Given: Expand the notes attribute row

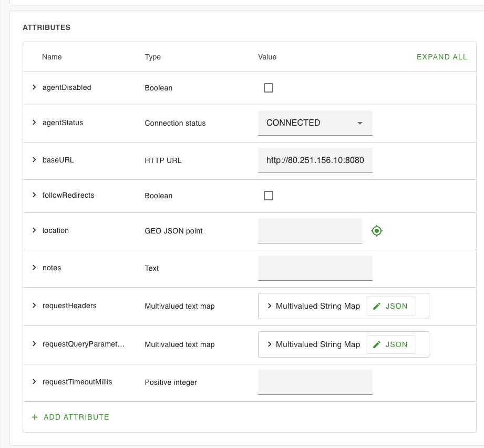Looking at the screenshot, I should point(34,268).
